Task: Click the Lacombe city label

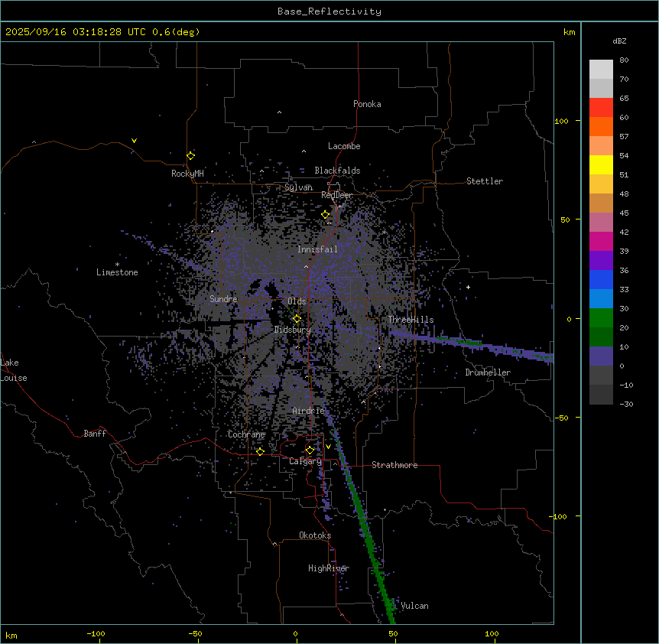Action: coord(344,146)
